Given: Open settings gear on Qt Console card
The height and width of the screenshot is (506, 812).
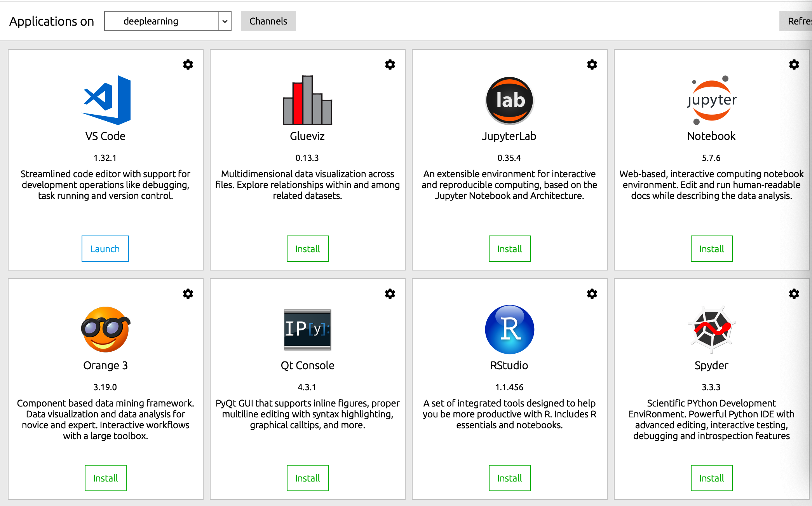Looking at the screenshot, I should 390,294.
